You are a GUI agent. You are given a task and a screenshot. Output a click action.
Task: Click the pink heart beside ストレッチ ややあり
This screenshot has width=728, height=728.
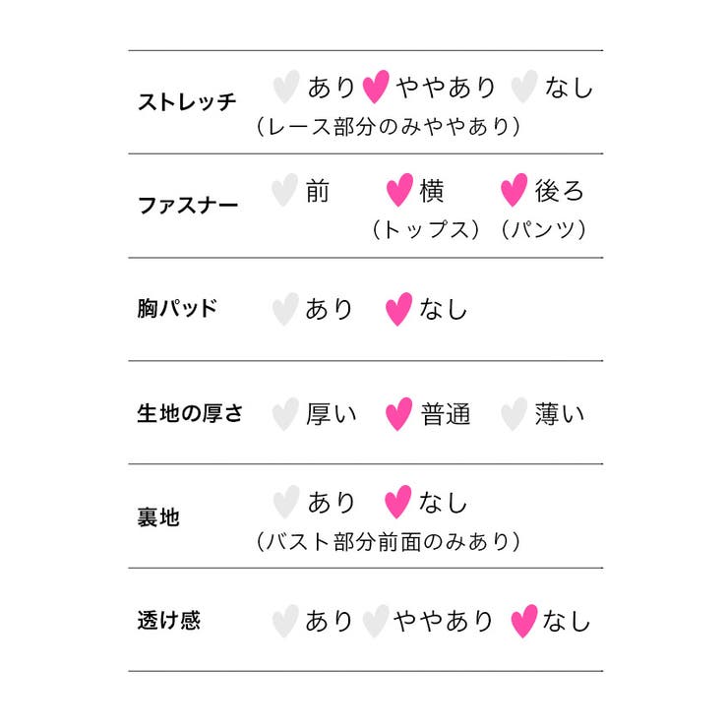click(376, 88)
